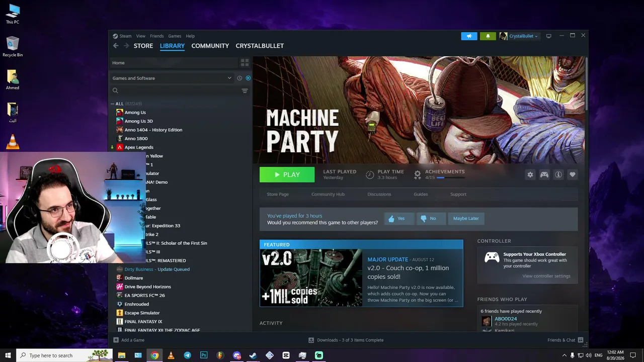This screenshot has width=644, height=362.
Task: Open the Steam menu
Action: coord(125,36)
